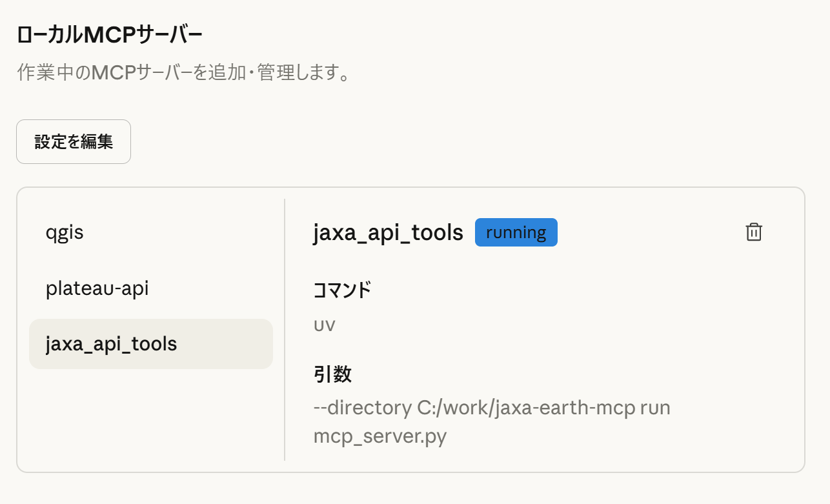
Task: Click the 設定を編集 button
Action: [74, 142]
